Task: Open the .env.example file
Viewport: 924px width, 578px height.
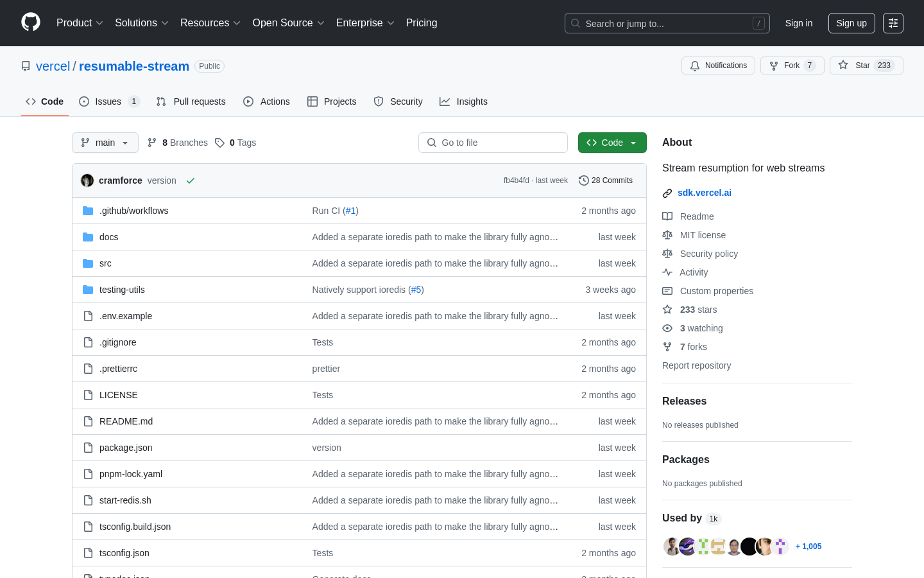Action: (x=126, y=316)
